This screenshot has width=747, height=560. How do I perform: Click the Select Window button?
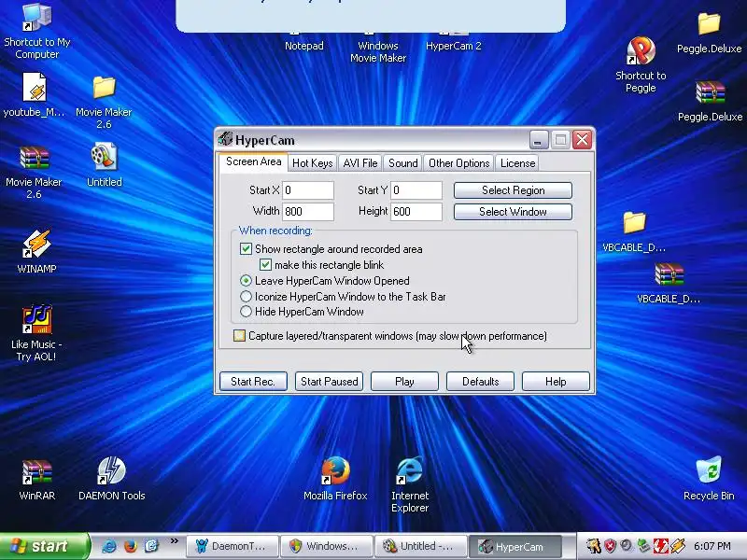[513, 212]
